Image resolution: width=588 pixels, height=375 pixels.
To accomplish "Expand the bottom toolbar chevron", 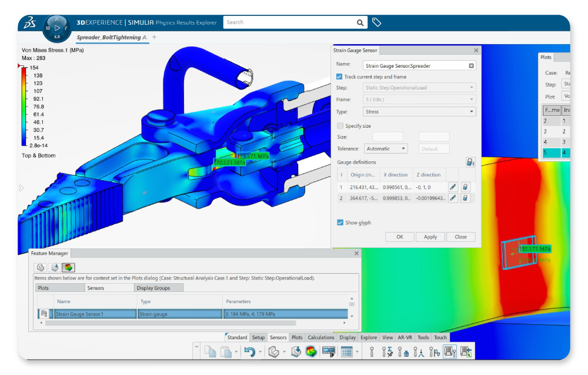I will point(196,347).
